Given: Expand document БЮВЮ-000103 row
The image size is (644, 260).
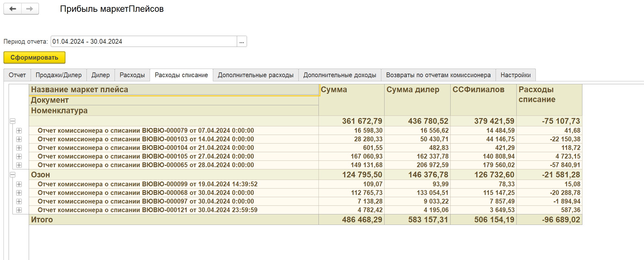Looking at the screenshot, I should point(19,139).
